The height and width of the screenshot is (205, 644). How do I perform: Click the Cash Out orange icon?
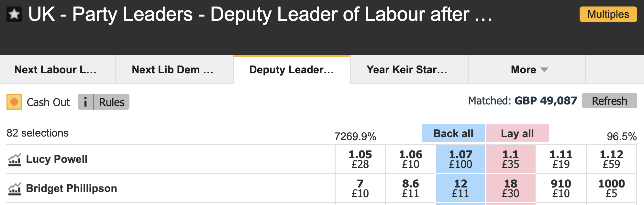14,102
